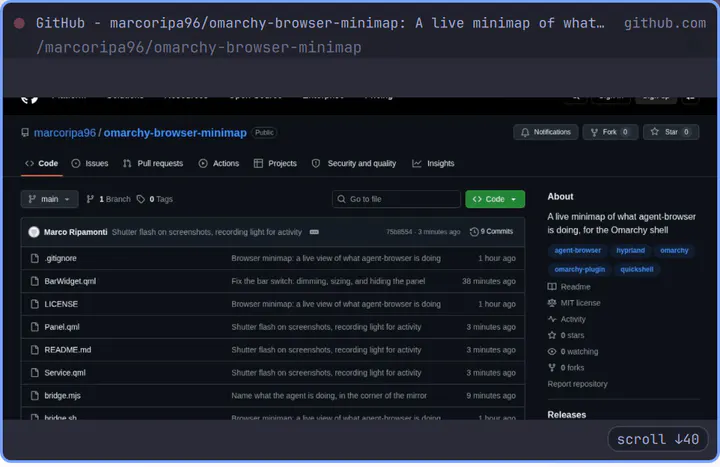Jump to Readme in About sidebar

(569, 287)
